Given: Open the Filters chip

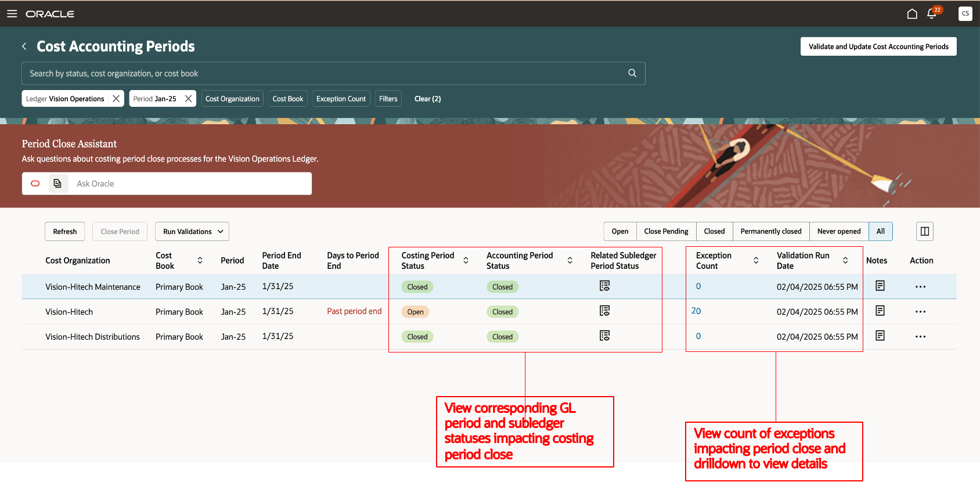Looking at the screenshot, I should 388,99.
